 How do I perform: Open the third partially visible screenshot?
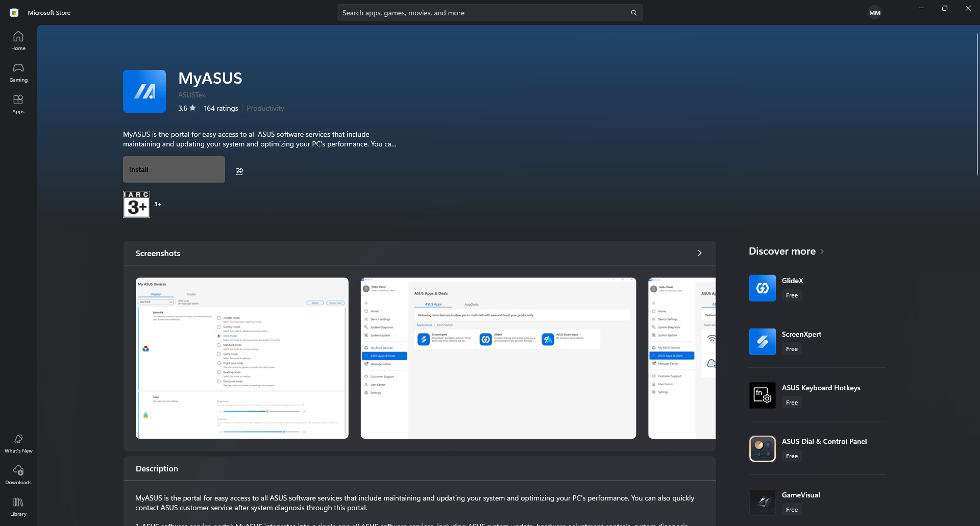point(682,358)
